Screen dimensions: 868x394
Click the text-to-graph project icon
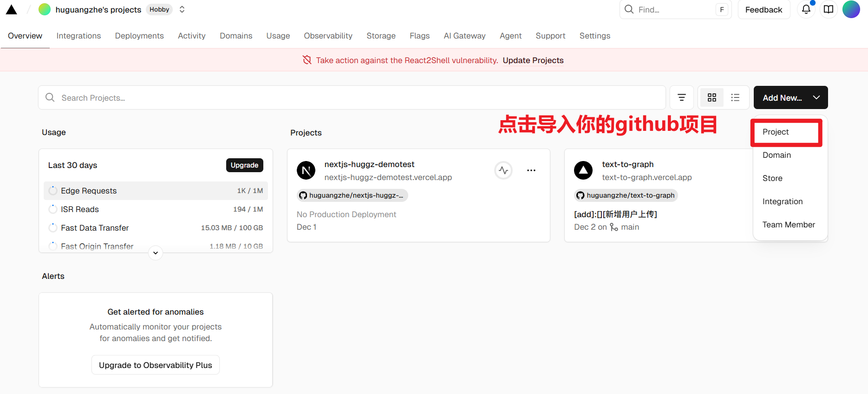(x=583, y=170)
